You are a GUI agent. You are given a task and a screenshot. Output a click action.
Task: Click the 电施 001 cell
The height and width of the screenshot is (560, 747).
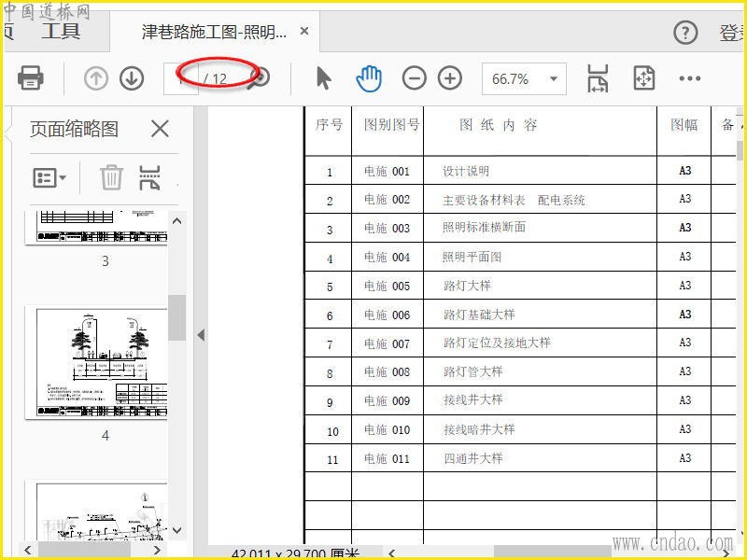tap(387, 171)
